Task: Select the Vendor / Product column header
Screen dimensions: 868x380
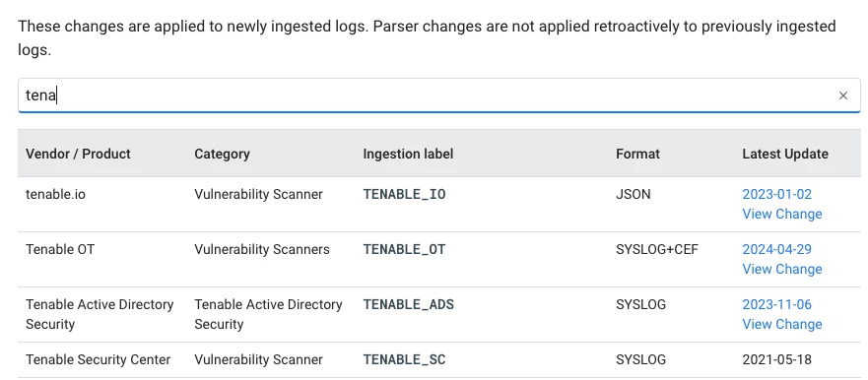Action: (x=78, y=154)
